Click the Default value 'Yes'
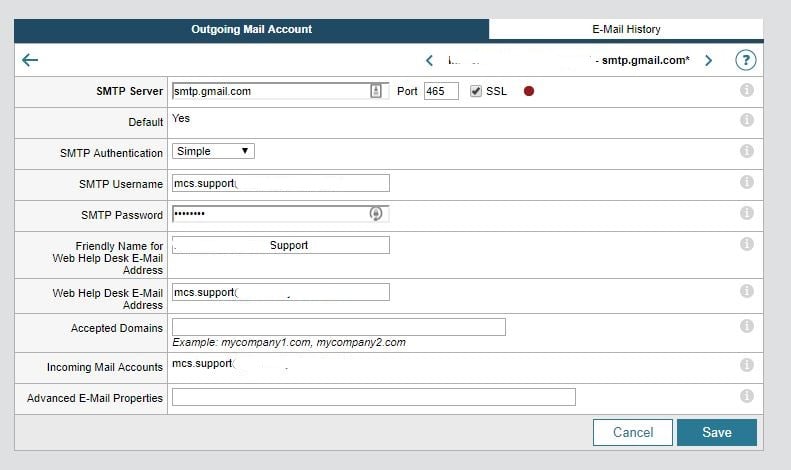791x470 pixels. click(181, 119)
